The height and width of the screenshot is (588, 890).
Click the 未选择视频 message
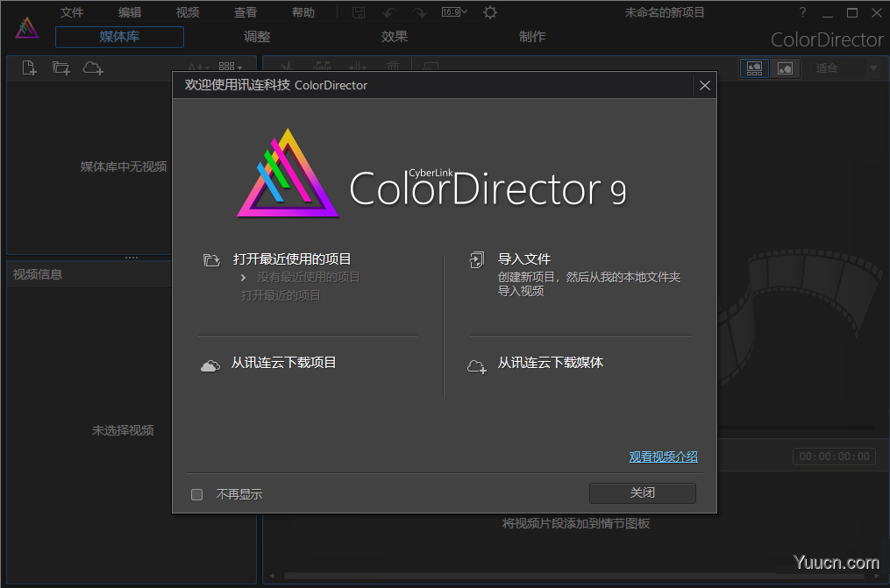click(x=123, y=430)
